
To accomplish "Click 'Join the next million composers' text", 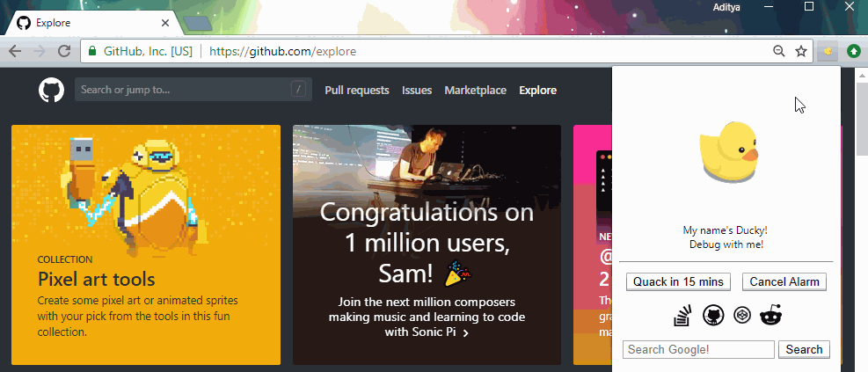I will (427, 303).
